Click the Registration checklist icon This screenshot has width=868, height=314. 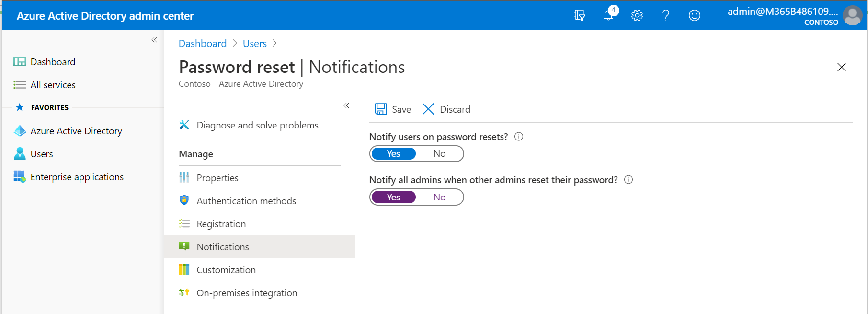184,223
